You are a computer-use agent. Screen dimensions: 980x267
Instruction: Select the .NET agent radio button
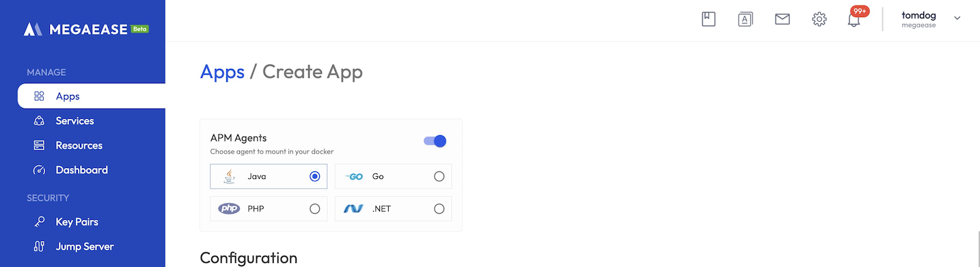[x=439, y=209]
